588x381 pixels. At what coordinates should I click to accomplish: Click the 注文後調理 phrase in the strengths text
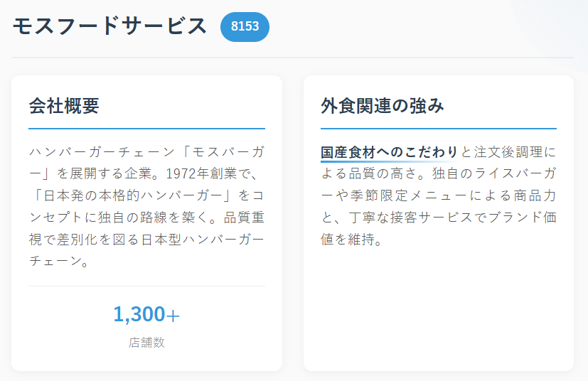coord(509,152)
